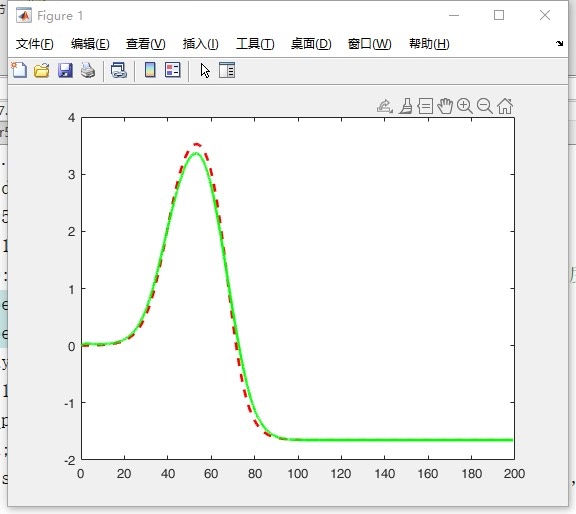Select the Zoom In magnifier
This screenshot has height=514, width=576.
465,106
